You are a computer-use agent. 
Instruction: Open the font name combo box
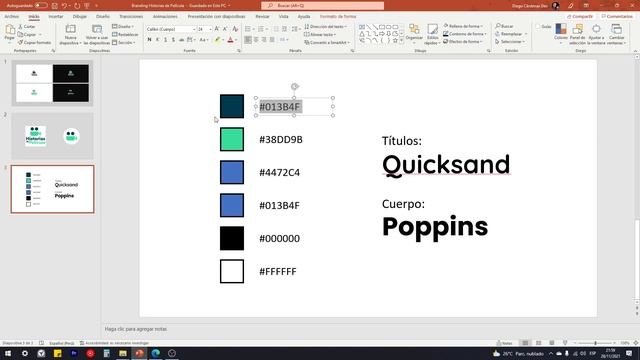pyautogui.click(x=171, y=29)
